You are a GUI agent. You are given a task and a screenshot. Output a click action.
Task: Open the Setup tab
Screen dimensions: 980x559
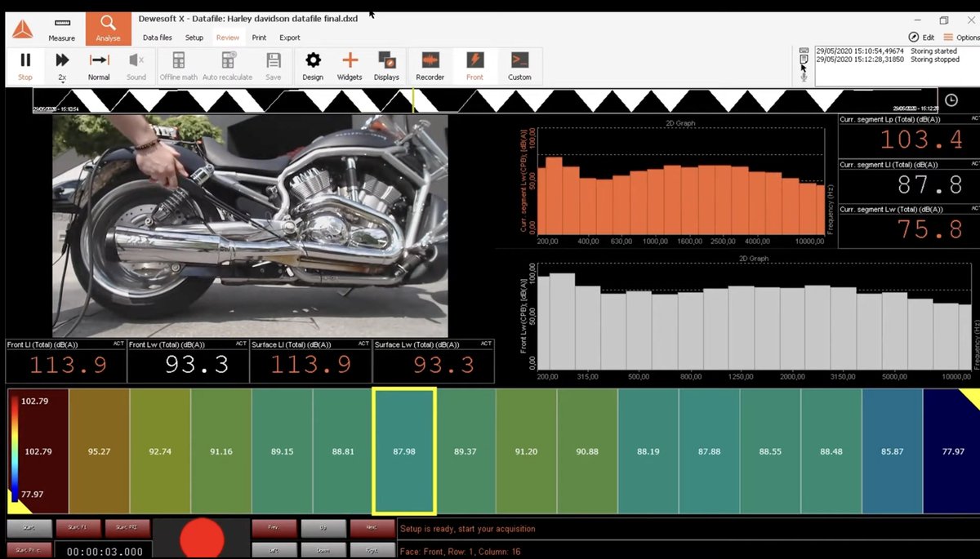click(x=194, y=38)
